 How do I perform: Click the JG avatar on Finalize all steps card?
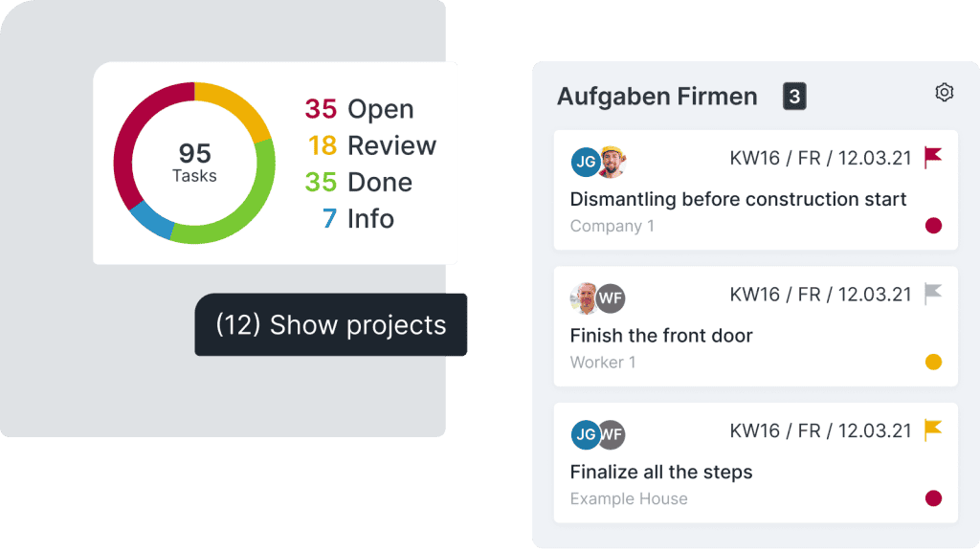tap(585, 434)
